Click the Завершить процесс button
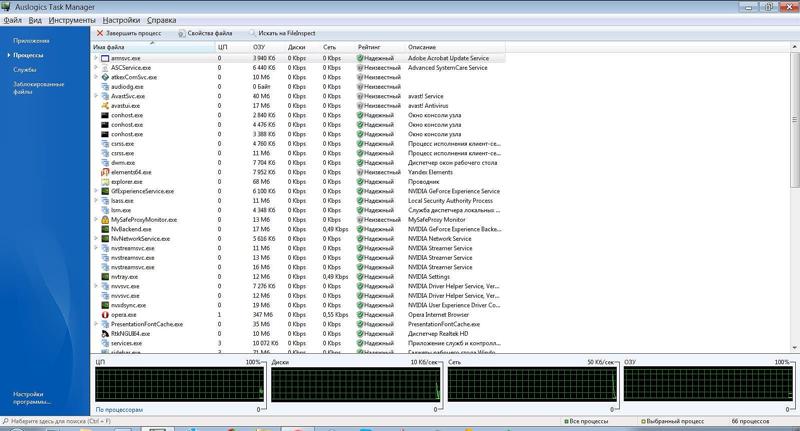800x431 pixels. 129,33
